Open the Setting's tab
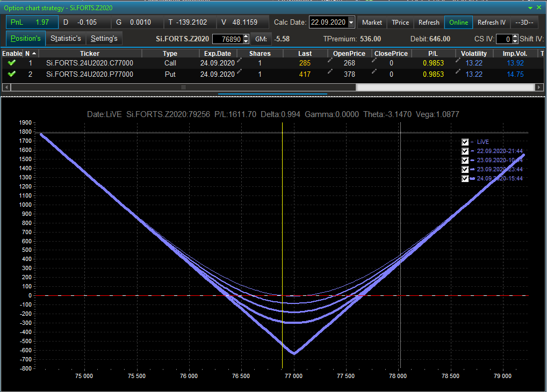547x392 pixels. click(104, 39)
